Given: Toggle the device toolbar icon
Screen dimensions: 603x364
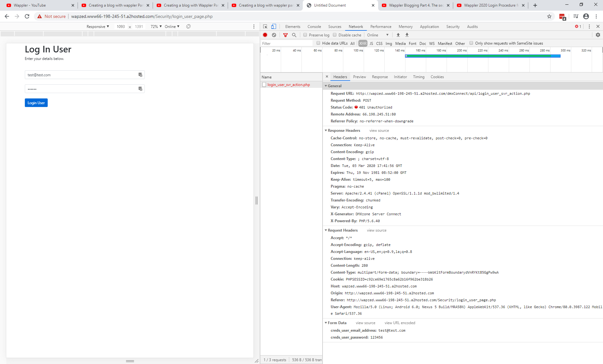Looking at the screenshot, I should pyautogui.click(x=274, y=27).
